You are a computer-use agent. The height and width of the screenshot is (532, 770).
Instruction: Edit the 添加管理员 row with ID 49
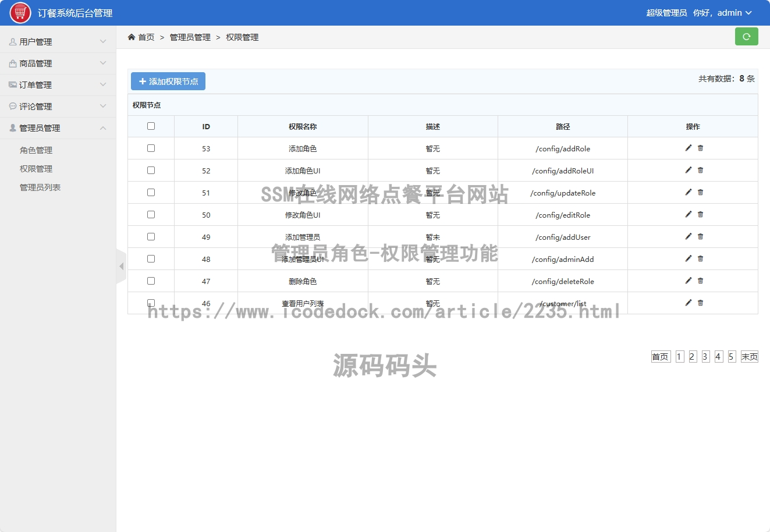point(689,236)
